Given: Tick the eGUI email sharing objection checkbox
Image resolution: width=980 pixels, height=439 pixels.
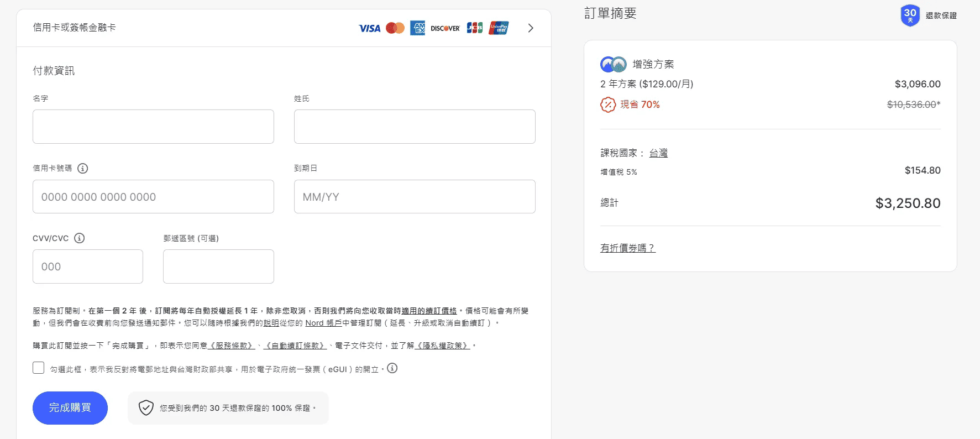Looking at the screenshot, I should point(39,368).
